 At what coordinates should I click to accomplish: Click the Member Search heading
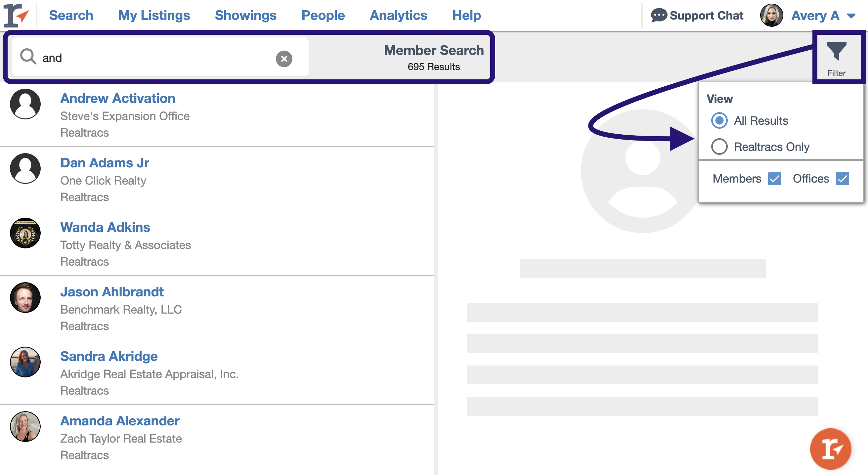434,51
